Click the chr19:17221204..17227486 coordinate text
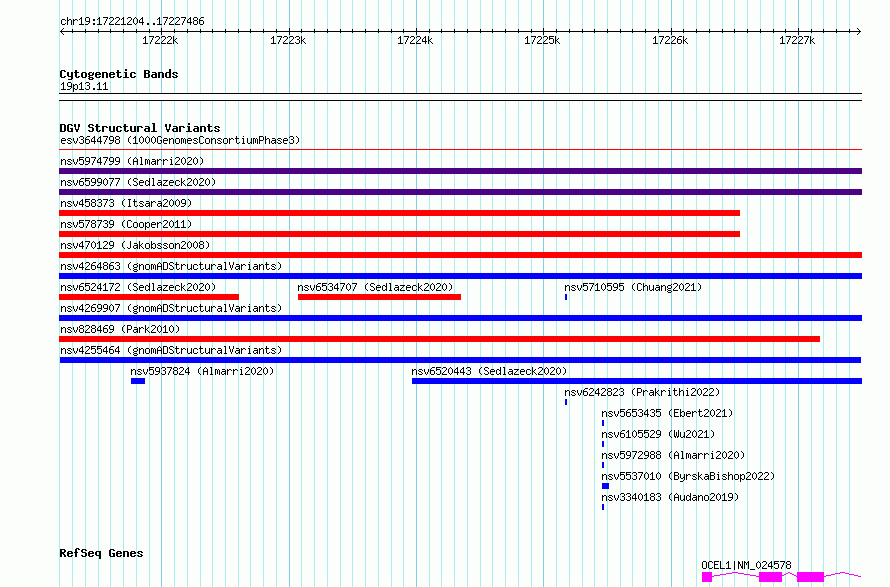The image size is (890, 587). point(132,21)
